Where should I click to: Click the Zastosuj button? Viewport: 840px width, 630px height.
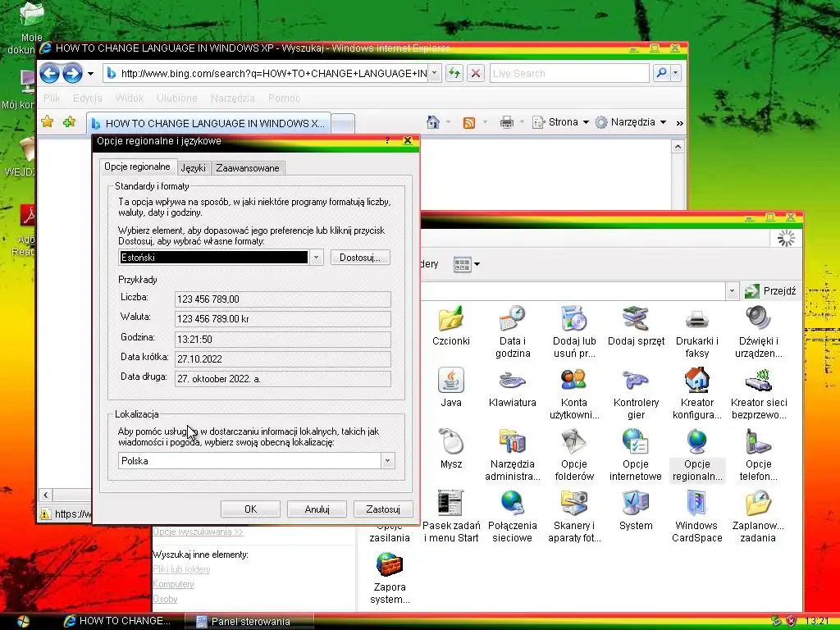tap(383, 509)
